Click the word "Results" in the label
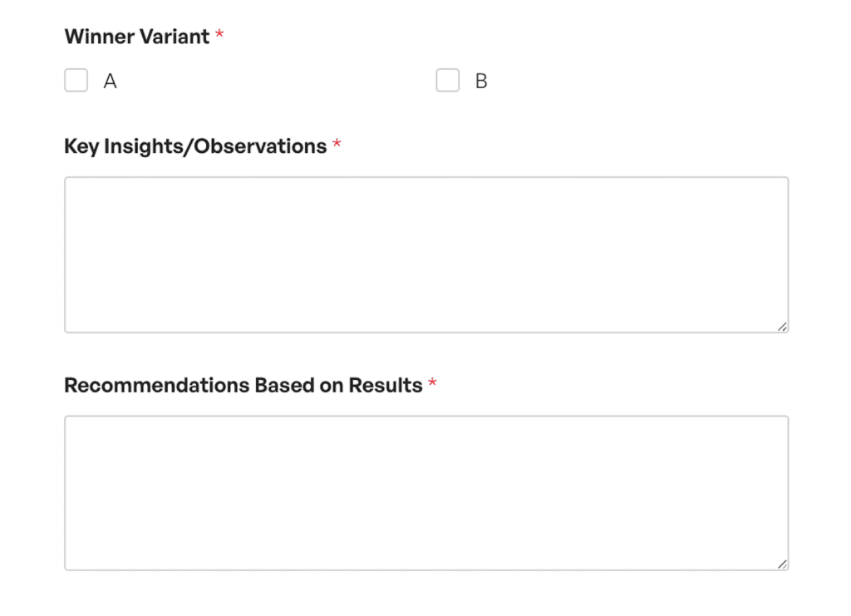This screenshot has width=851, height=616. point(386,386)
